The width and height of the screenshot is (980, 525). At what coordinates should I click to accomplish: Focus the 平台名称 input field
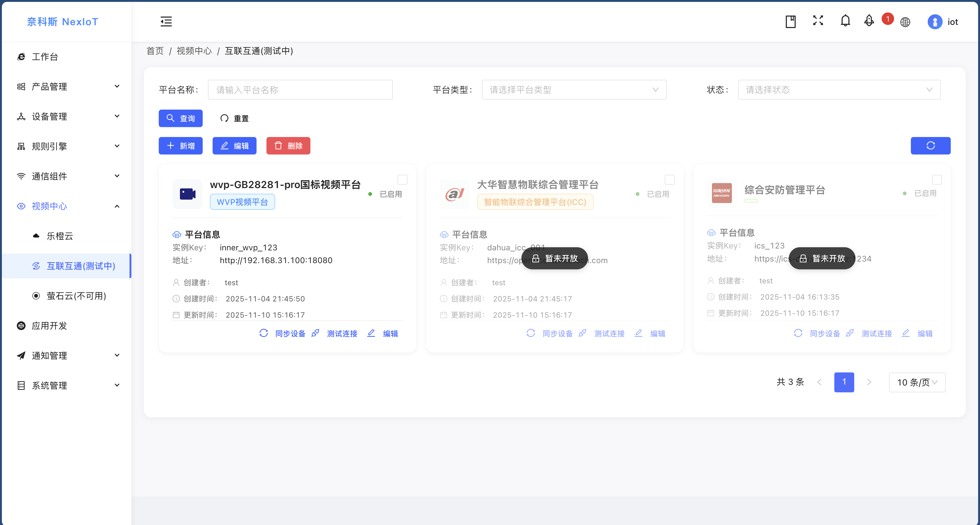[300, 90]
